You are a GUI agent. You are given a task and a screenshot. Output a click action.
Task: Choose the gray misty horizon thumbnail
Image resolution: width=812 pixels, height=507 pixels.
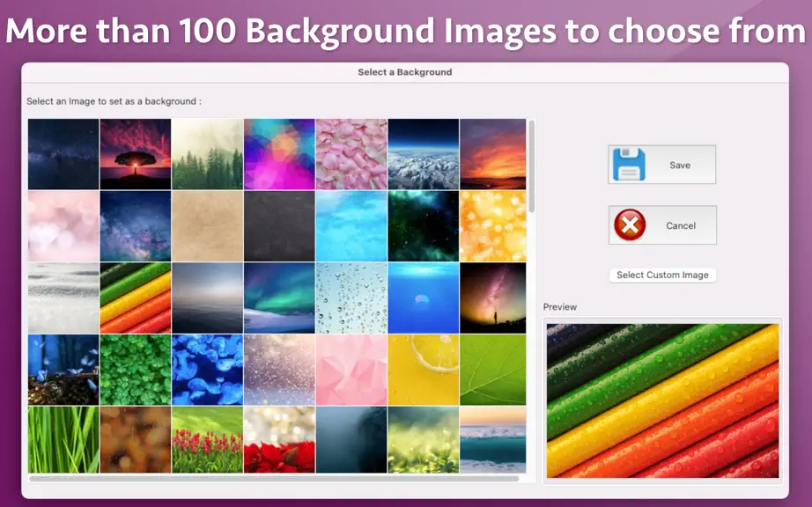207,298
